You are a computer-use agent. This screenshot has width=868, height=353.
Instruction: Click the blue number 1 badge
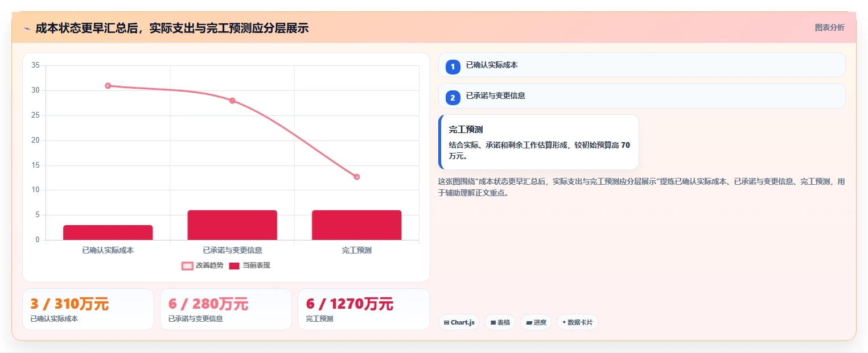coord(452,67)
